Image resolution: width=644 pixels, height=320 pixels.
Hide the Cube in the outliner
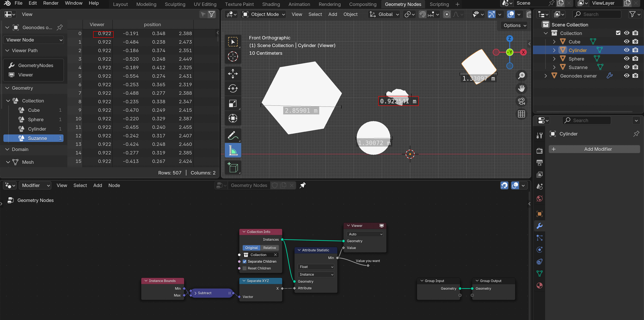(x=627, y=42)
